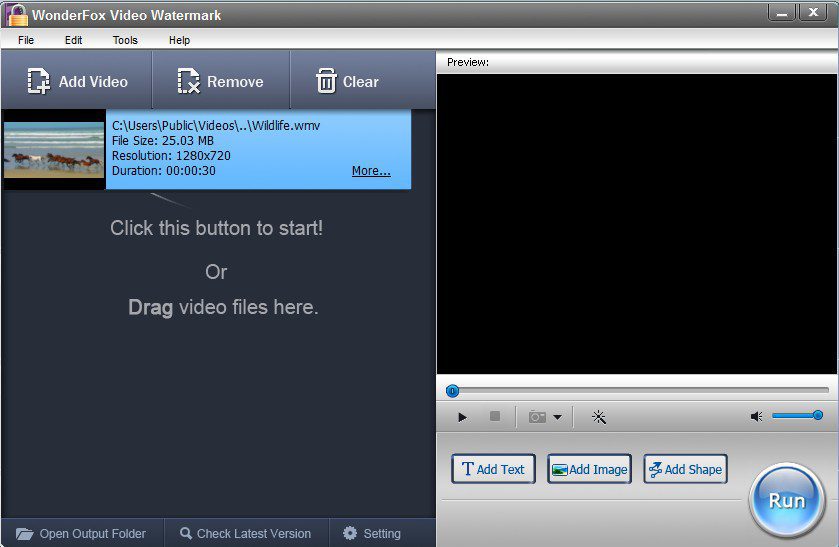Viewport: 839px width, 547px height.
Task: Close the WonderFox Video Watermark window
Action: tap(813, 13)
